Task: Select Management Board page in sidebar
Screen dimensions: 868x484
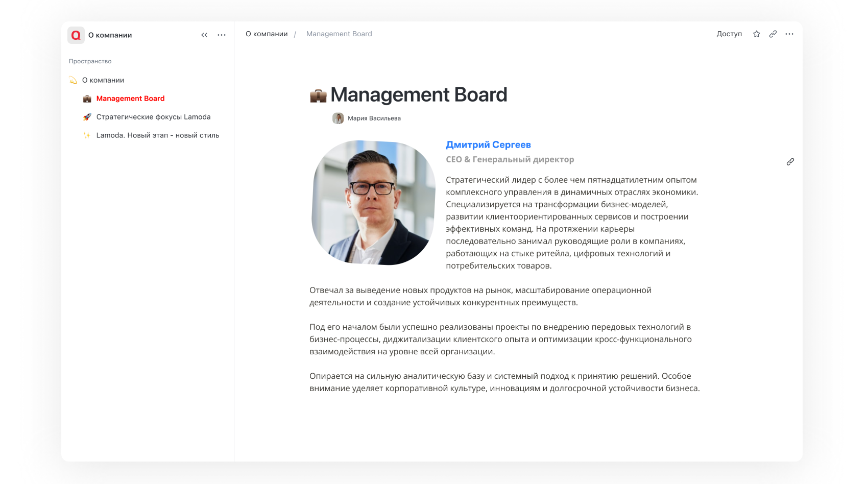Action: coord(131,99)
